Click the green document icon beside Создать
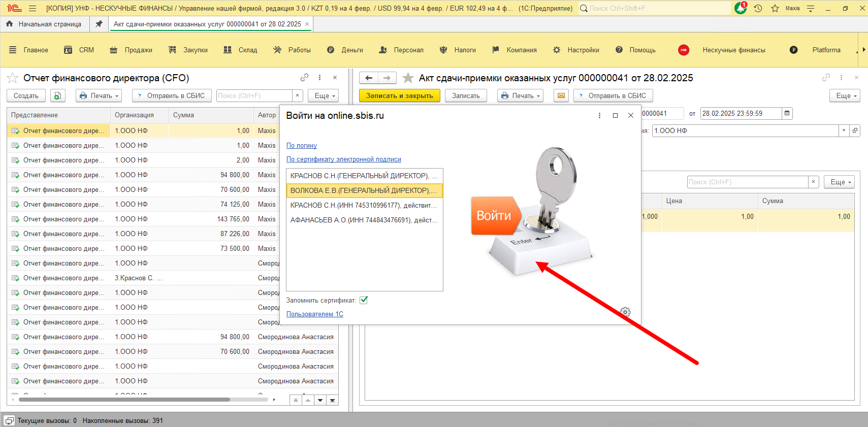Screen dimensions: 868x427 (58, 95)
